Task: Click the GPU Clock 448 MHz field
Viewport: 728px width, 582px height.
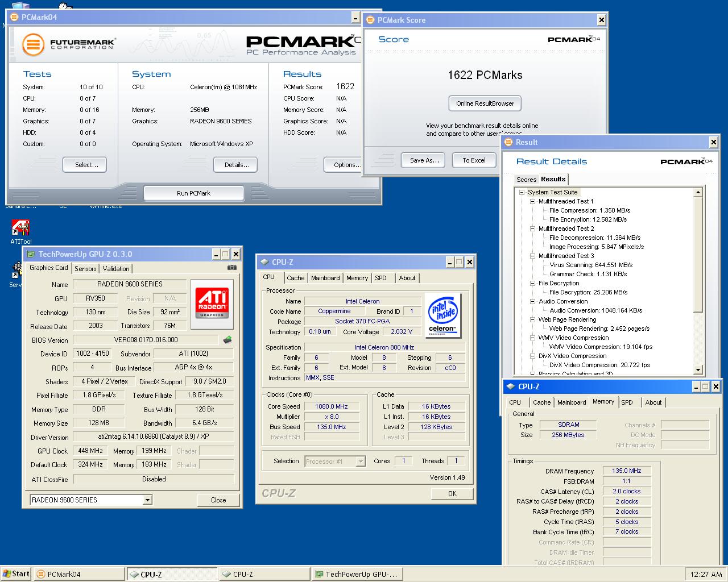Action: click(x=91, y=451)
